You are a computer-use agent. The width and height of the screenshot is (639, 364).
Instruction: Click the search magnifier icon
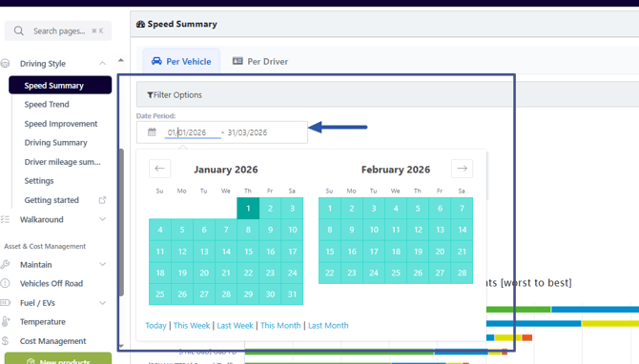click(19, 30)
